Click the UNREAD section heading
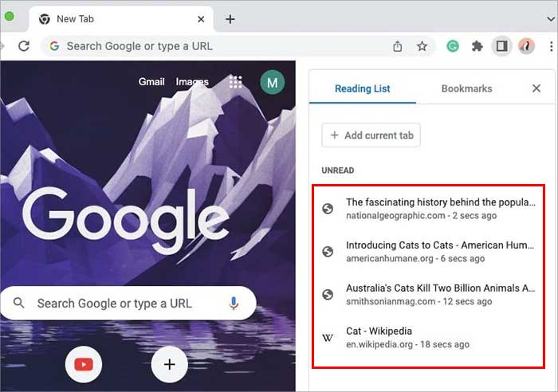Viewport: 558px width, 392px height. click(338, 171)
